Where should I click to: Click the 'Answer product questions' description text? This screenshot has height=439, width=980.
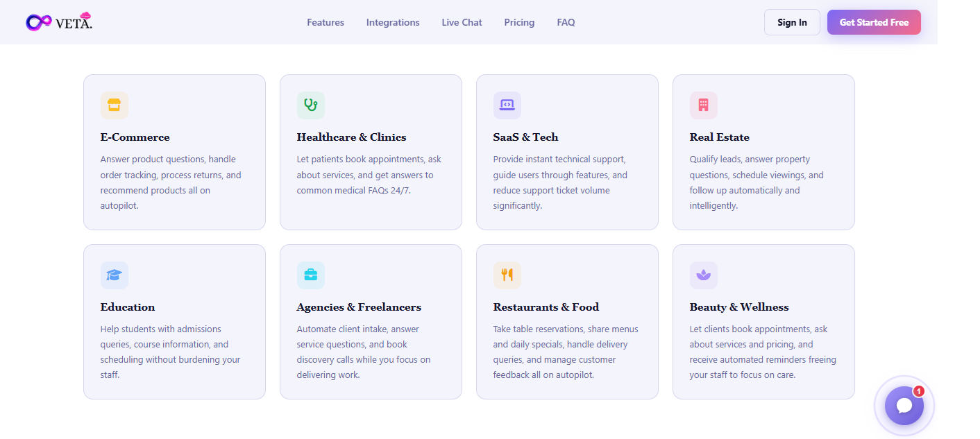[171, 182]
